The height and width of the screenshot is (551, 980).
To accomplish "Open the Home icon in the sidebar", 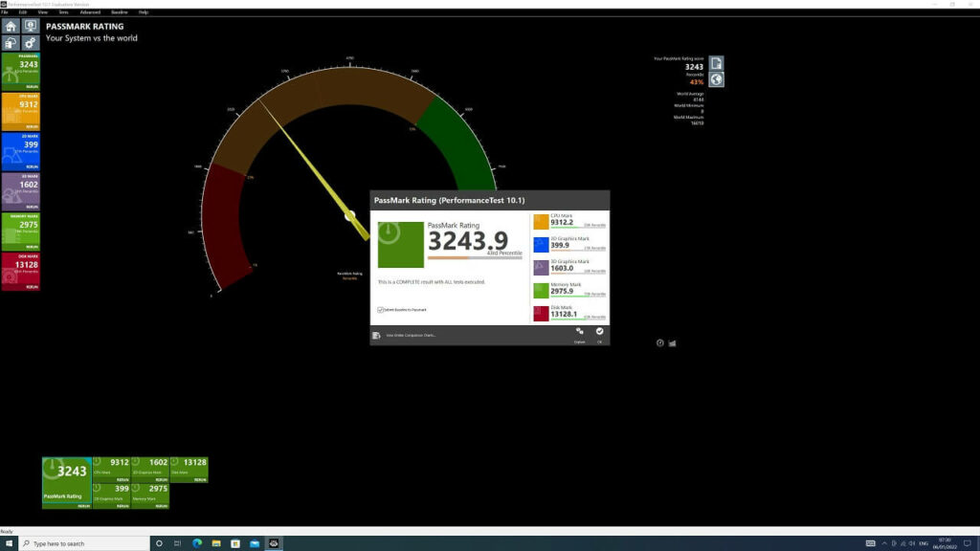I will (x=11, y=26).
